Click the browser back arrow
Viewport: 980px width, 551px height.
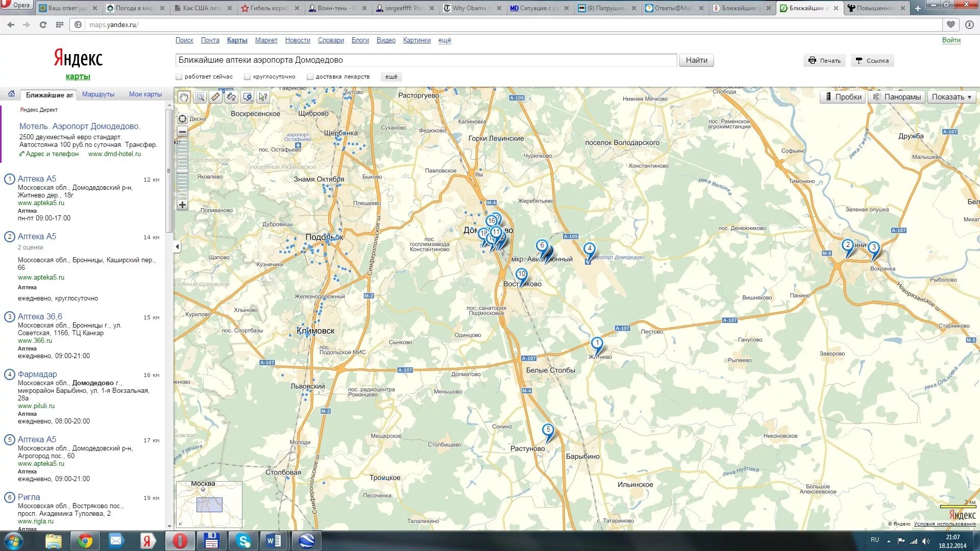pos(11,24)
